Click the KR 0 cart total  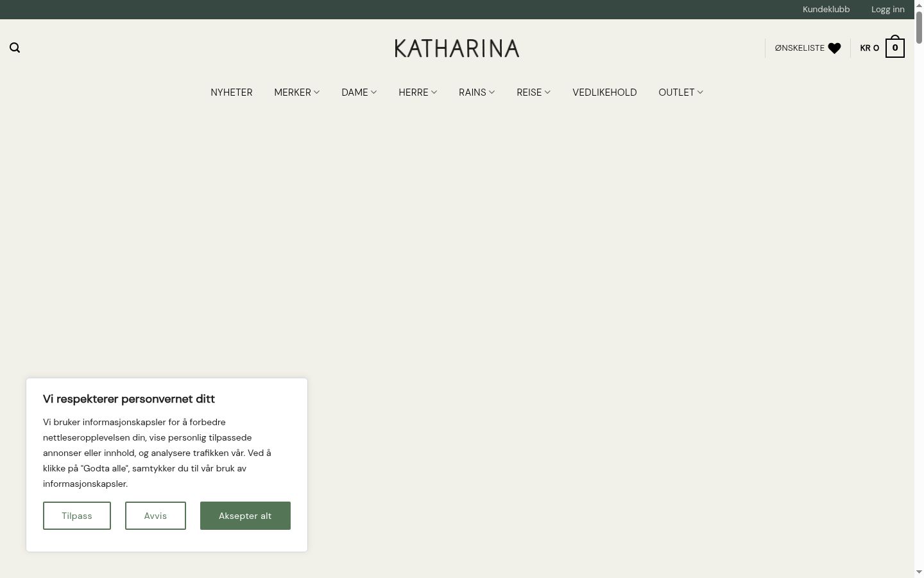point(869,48)
